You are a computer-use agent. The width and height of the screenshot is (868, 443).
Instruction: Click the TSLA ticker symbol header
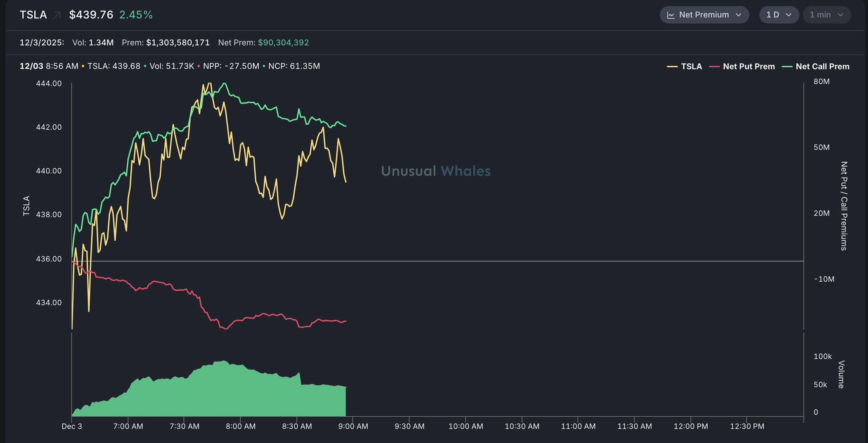[33, 15]
